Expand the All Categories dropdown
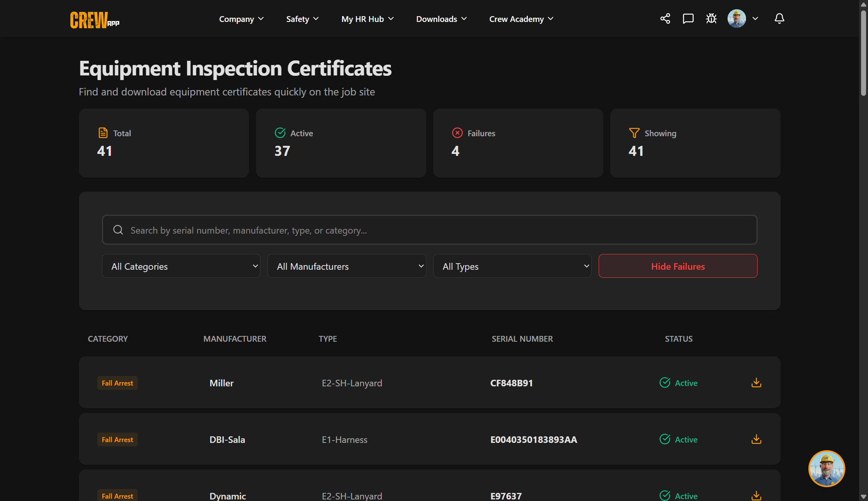This screenshot has width=868, height=501. tap(181, 266)
